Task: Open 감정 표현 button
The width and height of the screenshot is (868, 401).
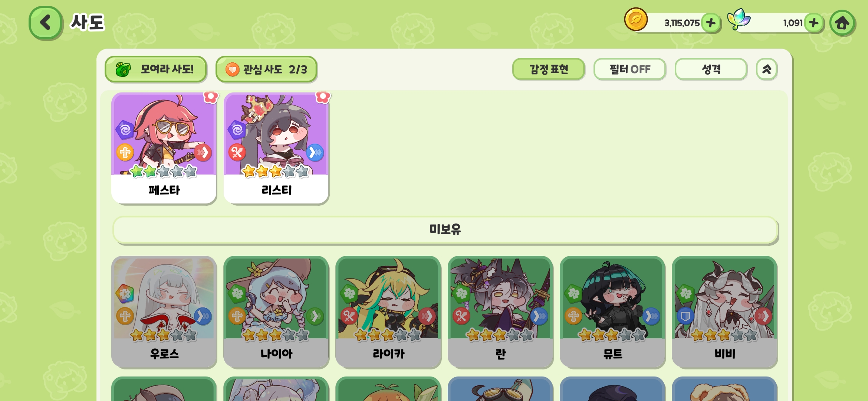Action: 548,69
